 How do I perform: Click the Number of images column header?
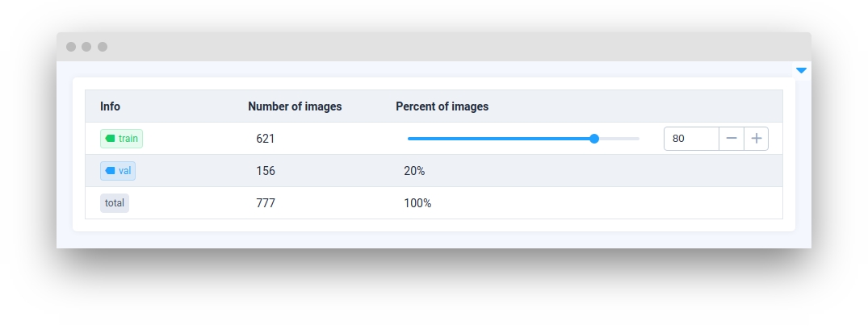coord(295,106)
